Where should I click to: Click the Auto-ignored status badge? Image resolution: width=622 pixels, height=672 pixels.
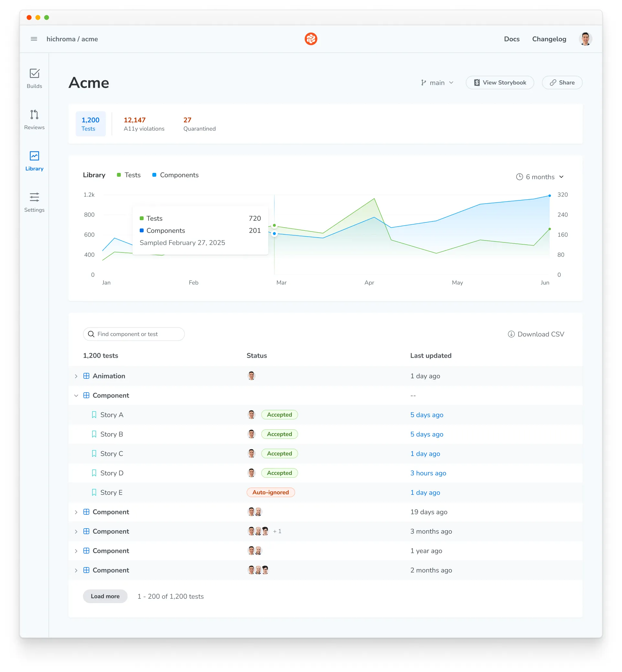point(271,492)
